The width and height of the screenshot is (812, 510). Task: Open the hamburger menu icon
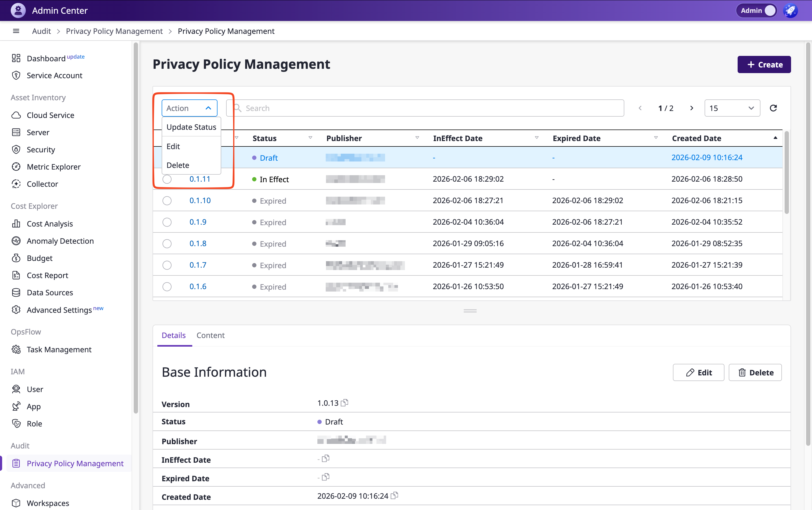(x=16, y=31)
